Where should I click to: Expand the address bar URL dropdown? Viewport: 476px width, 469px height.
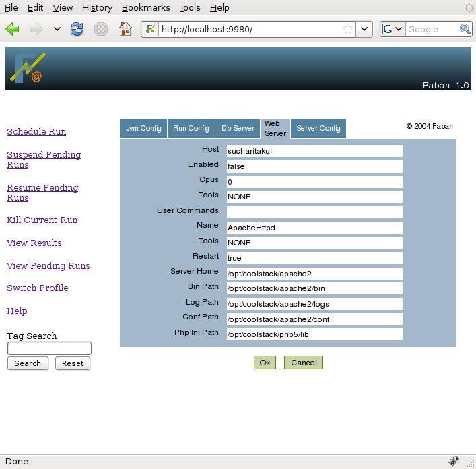(x=364, y=29)
